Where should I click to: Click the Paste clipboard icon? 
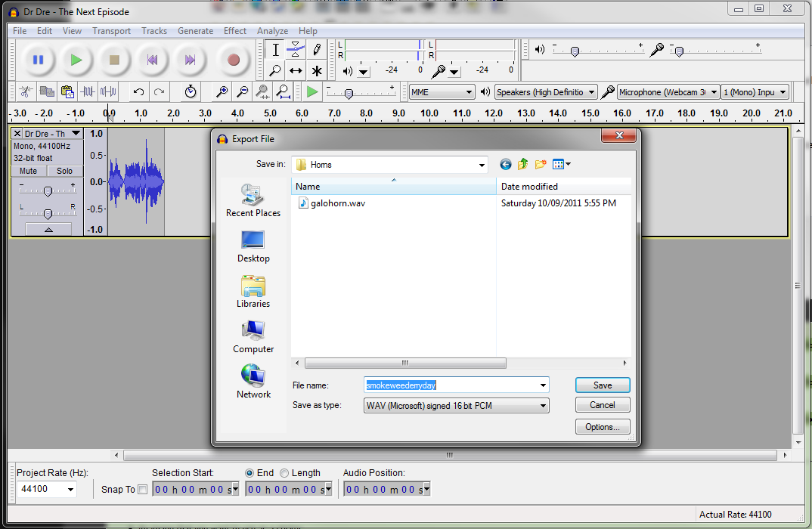coord(67,92)
